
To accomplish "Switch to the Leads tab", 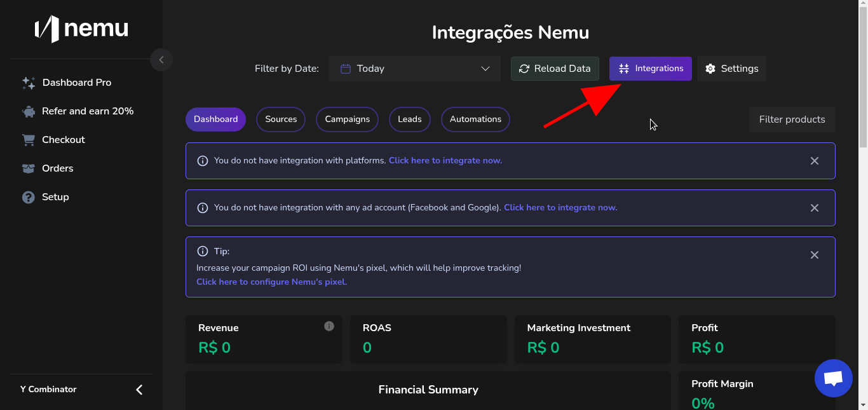I will click(x=410, y=120).
